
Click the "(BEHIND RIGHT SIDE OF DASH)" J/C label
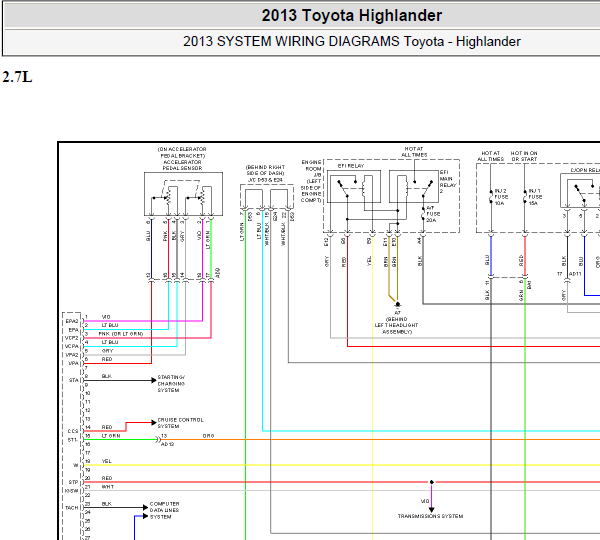(265, 170)
